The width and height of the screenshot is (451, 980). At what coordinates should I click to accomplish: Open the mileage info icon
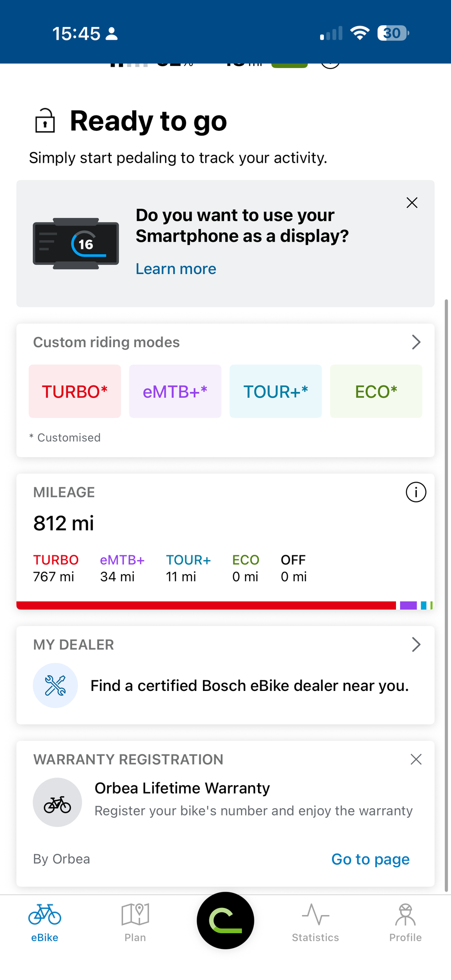pos(416,492)
